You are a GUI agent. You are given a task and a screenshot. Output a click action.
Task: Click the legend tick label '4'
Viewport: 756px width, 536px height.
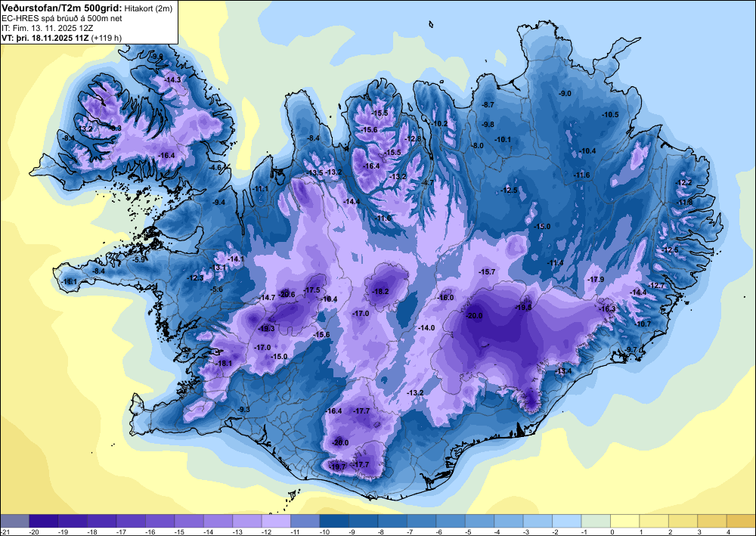728,531
